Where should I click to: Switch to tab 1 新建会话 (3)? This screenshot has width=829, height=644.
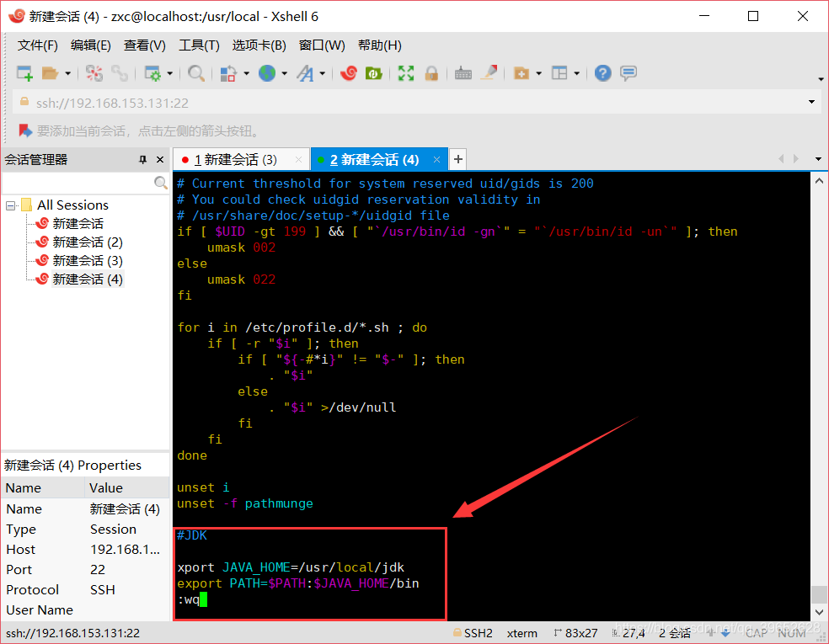(x=235, y=160)
